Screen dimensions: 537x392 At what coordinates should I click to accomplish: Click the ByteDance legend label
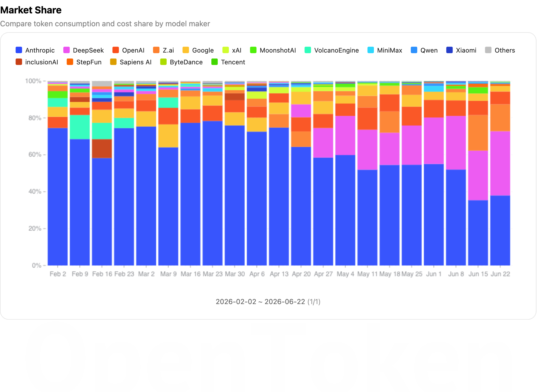pos(186,62)
